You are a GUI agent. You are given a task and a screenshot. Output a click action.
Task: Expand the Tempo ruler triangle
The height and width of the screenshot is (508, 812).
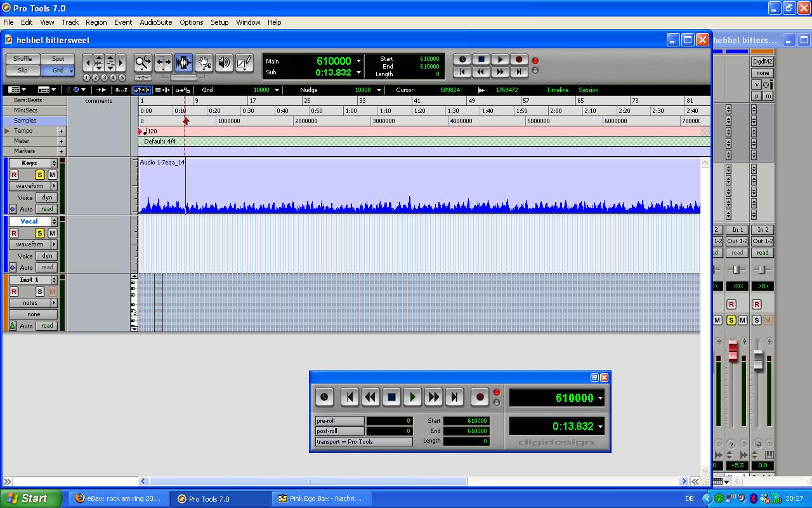(x=7, y=131)
